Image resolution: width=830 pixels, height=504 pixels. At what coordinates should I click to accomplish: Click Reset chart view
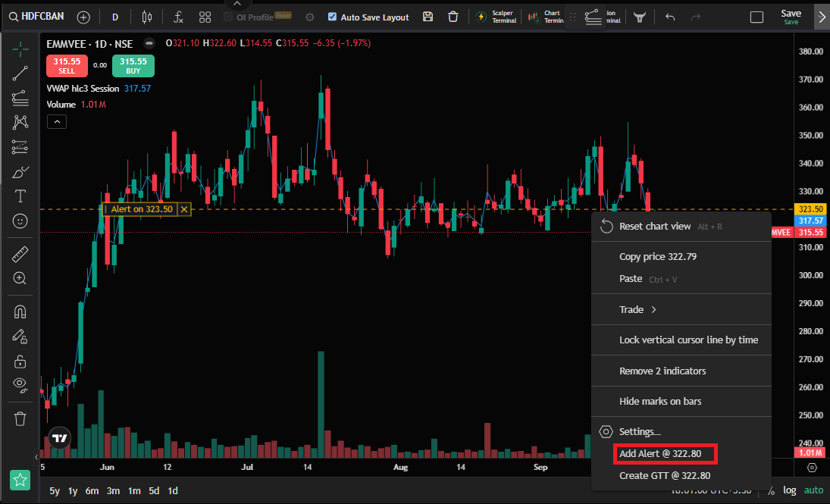[681, 227]
